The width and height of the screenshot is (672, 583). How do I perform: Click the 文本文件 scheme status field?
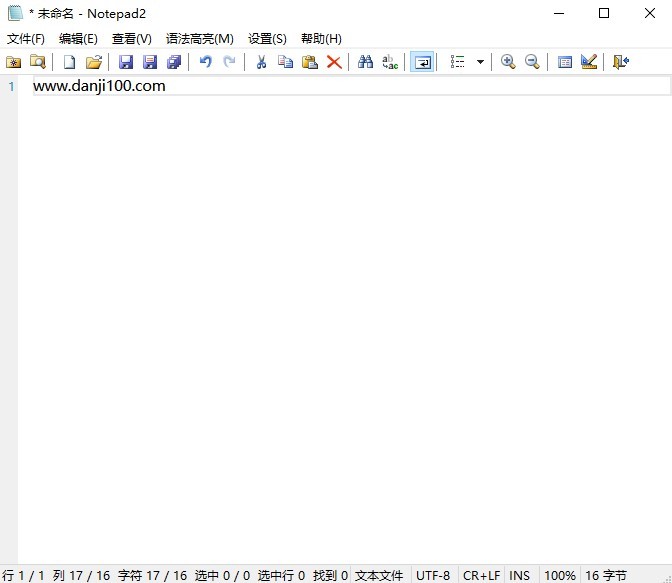(379, 575)
